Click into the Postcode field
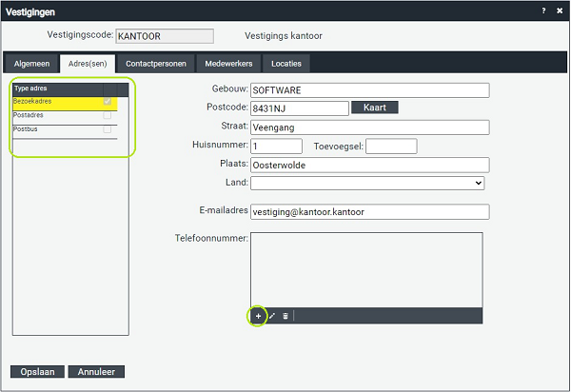Screen dimensions: 571x392 300,108
